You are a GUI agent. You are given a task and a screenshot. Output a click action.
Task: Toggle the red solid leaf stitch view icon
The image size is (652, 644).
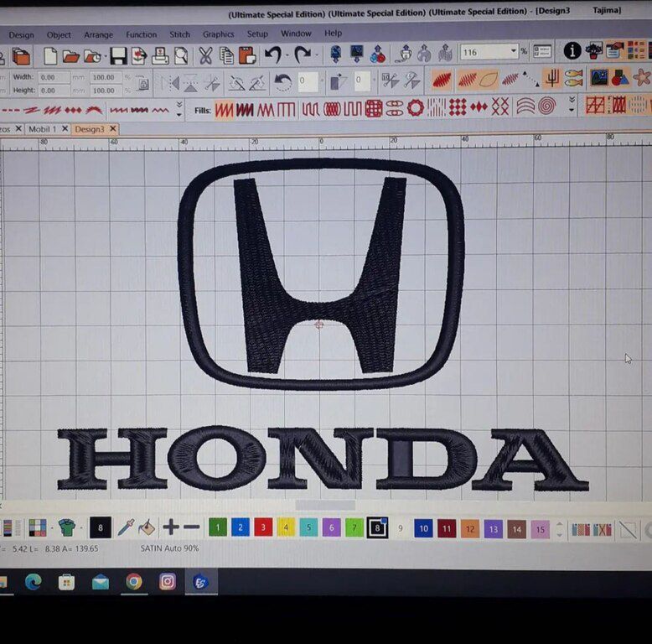(x=441, y=80)
